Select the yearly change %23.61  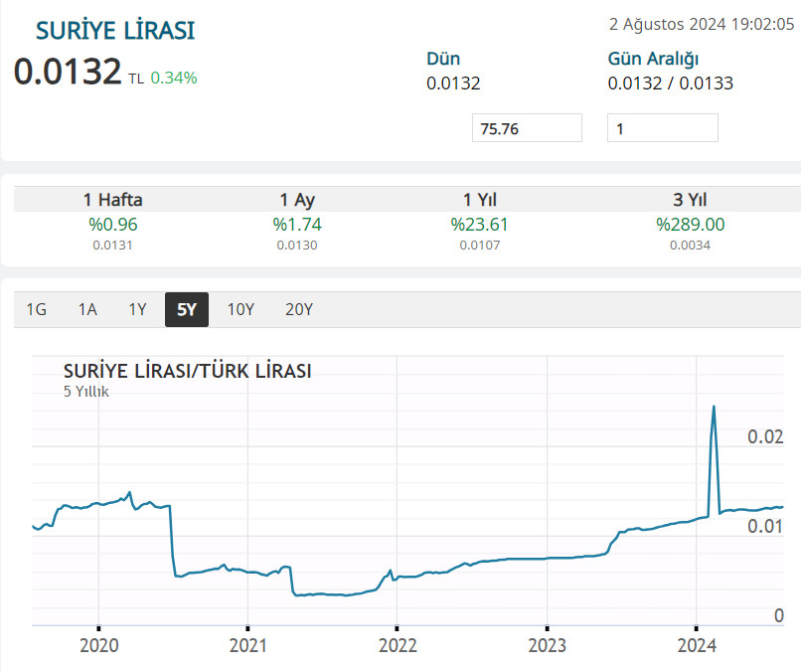point(480,225)
